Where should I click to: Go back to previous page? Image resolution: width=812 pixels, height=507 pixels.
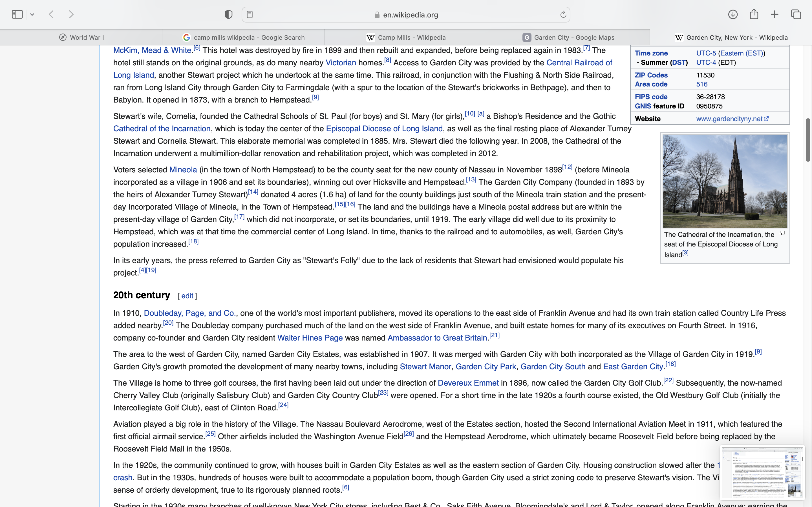[51, 14]
